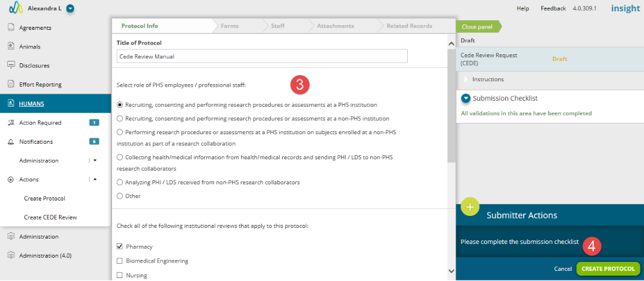Screen dimensions: 644x281
Task: Check the Biomedical Engineering checkbox
Action: 120,261
